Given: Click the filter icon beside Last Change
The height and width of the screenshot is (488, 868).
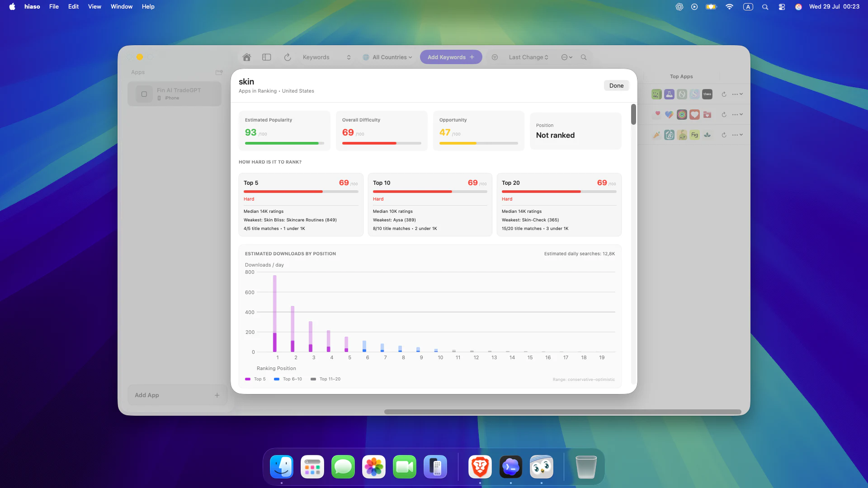Looking at the screenshot, I should pos(495,57).
